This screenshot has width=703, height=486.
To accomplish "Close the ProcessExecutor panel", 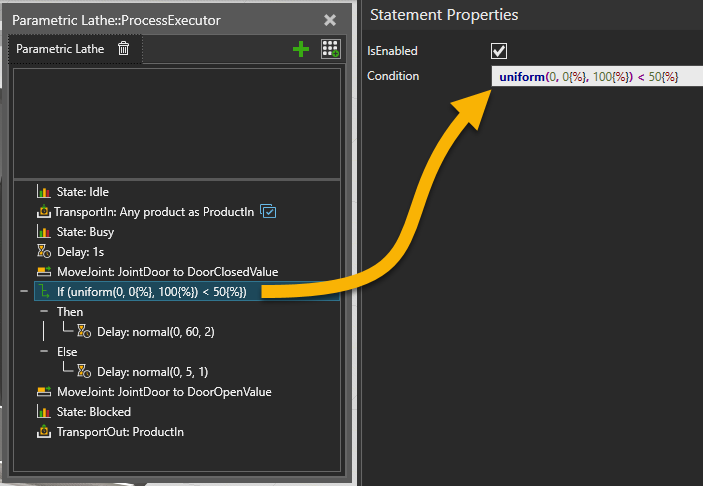I will (331, 20).
